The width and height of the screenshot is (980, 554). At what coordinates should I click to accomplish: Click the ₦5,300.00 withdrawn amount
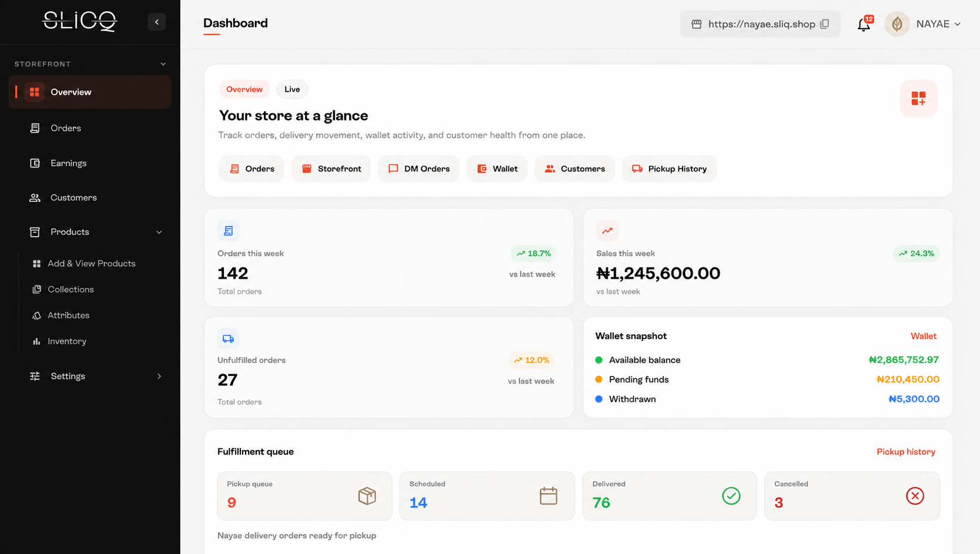pyautogui.click(x=914, y=399)
